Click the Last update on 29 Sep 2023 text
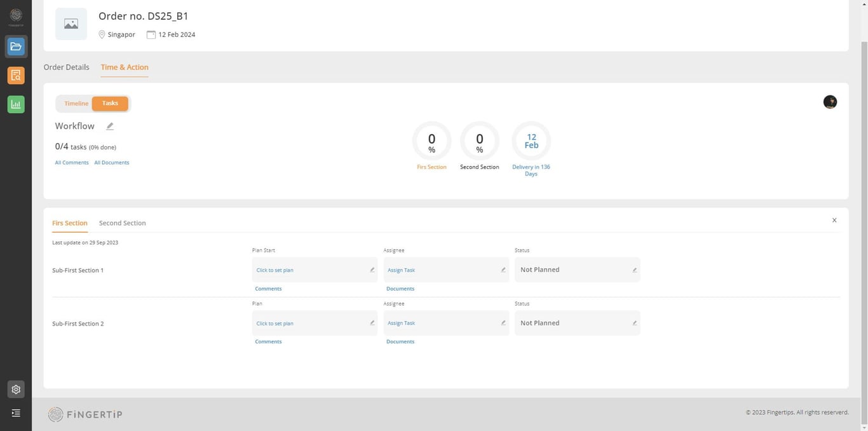This screenshot has height=431, width=868. 85,243
